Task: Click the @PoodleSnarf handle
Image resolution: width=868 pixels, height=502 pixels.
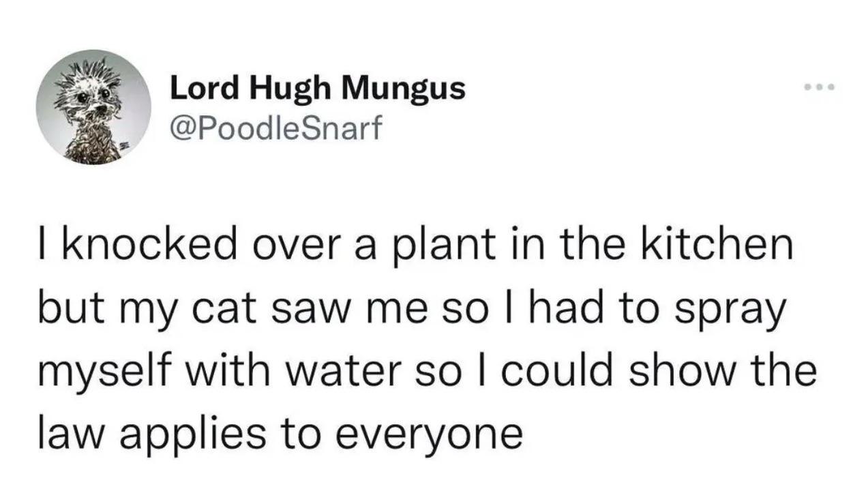Action: pos(273,127)
